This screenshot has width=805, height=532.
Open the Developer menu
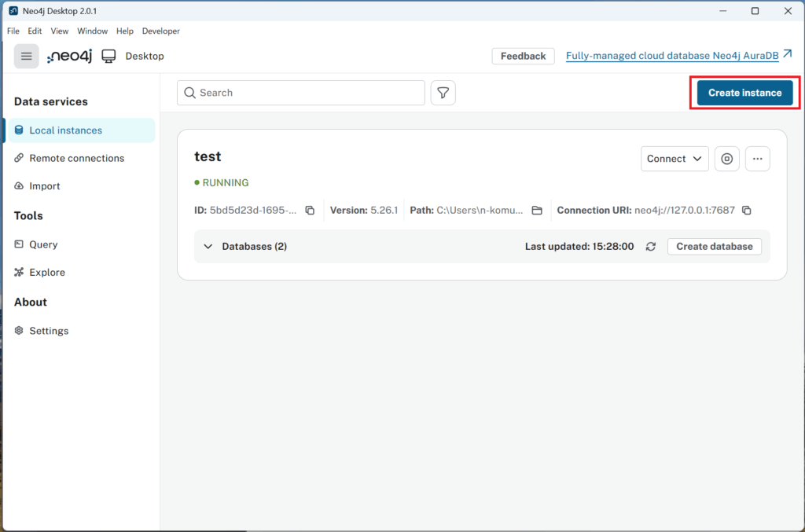160,31
